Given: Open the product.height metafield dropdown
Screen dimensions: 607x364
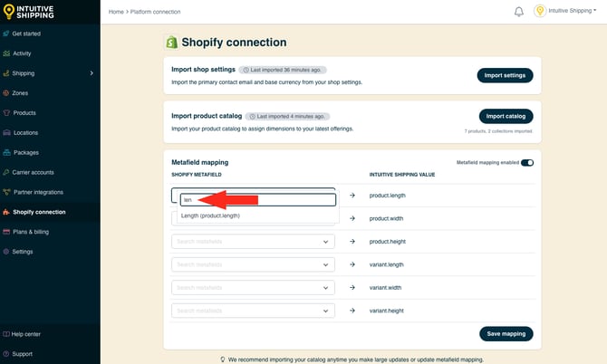Looking at the screenshot, I should (x=253, y=242).
